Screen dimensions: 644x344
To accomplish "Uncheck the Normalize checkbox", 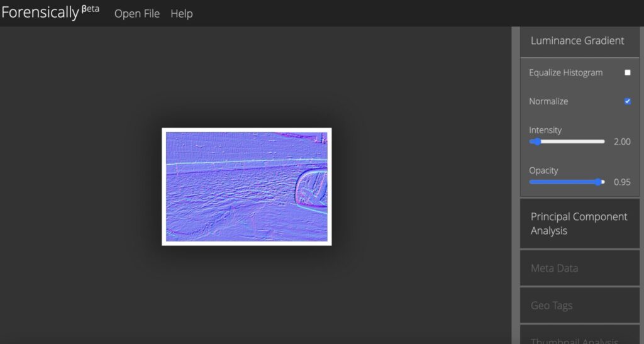I will click(x=627, y=101).
